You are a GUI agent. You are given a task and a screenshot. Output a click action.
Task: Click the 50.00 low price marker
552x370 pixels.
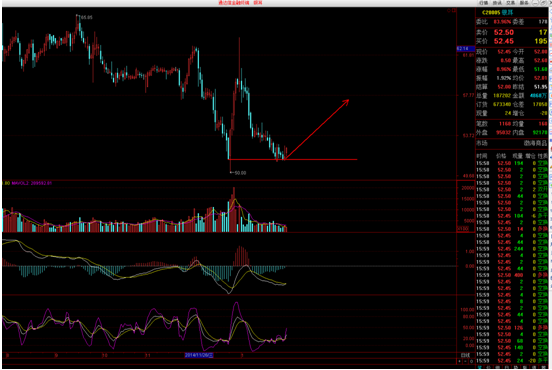tap(238, 173)
